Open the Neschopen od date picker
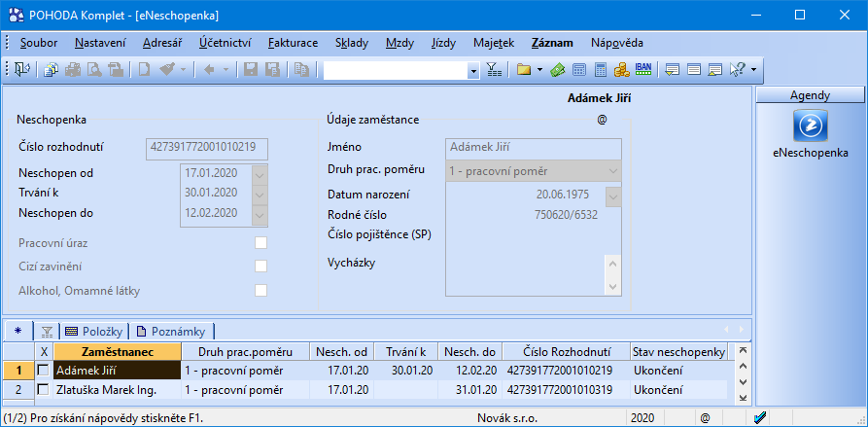The image size is (868, 427). click(259, 173)
